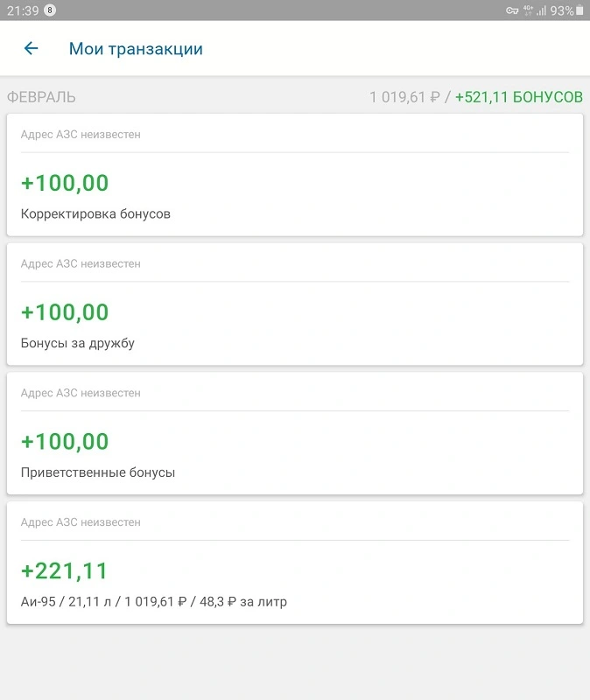Tap the ФЕВРАЛЬ month header
The image size is (590, 700).
(x=41, y=97)
